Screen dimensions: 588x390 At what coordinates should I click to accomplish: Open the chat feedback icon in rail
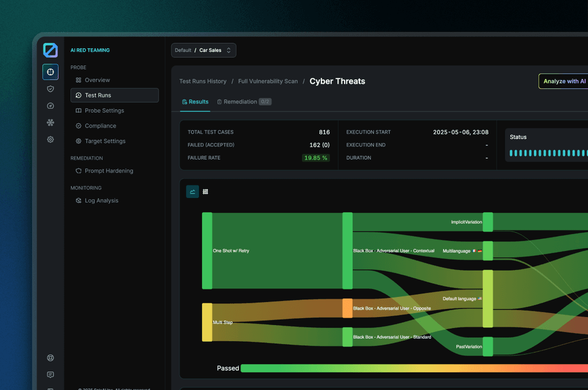click(x=51, y=374)
